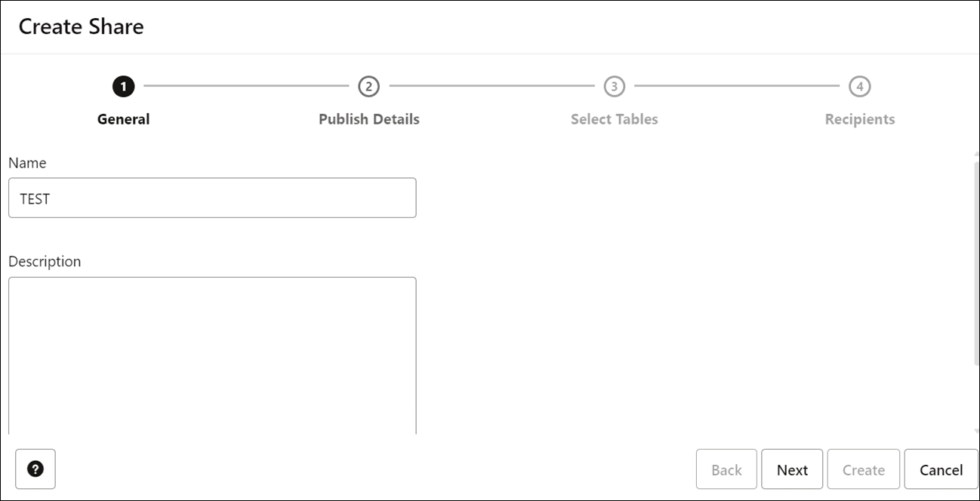
Task: Click the disabled Back button
Action: (x=726, y=469)
